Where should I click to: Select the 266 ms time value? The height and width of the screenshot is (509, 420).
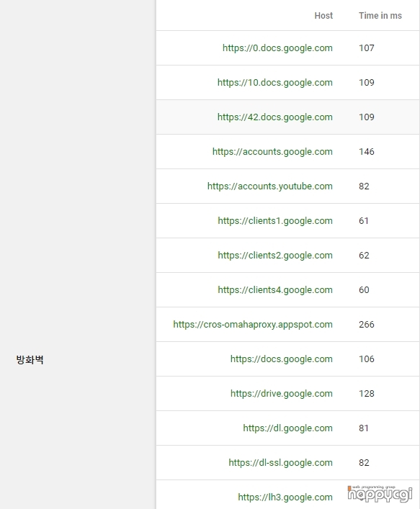click(x=367, y=325)
